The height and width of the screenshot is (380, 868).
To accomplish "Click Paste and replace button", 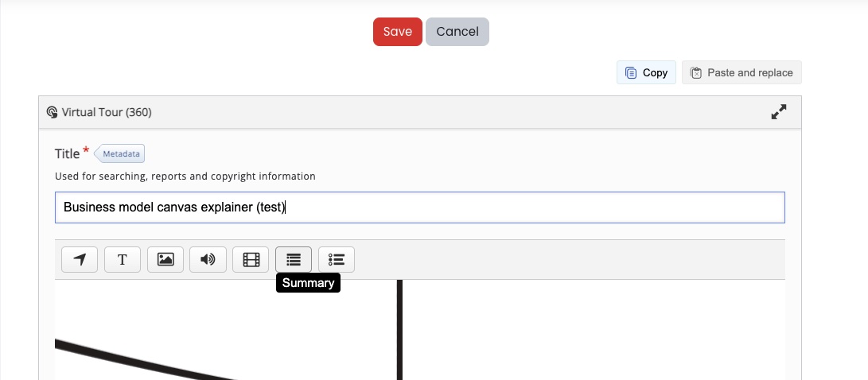I will pos(741,72).
